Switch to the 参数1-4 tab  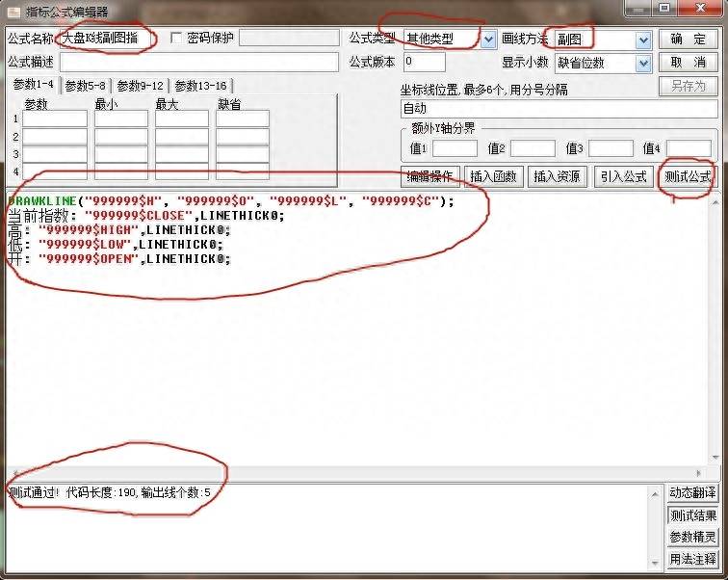pyautogui.click(x=33, y=85)
